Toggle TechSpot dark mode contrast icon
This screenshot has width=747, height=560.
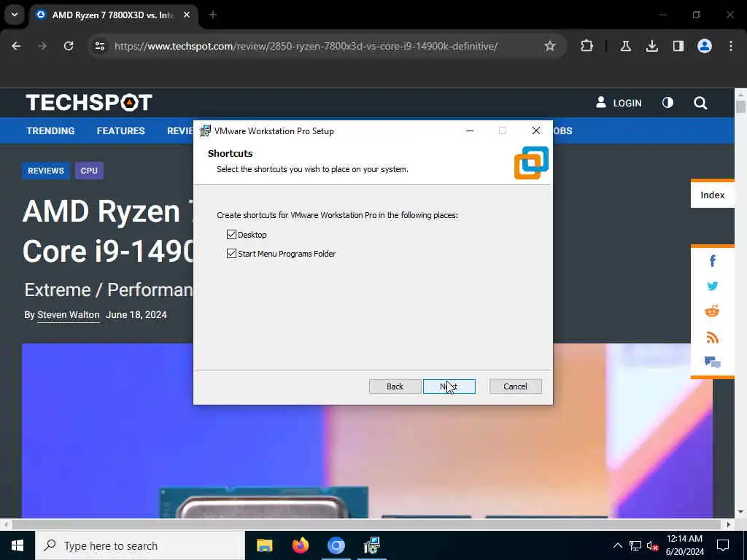[x=667, y=102]
